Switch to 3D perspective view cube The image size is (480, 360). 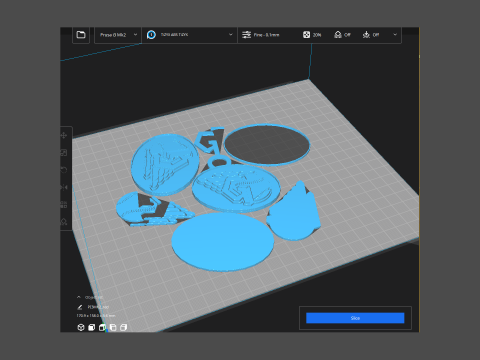coord(81,327)
